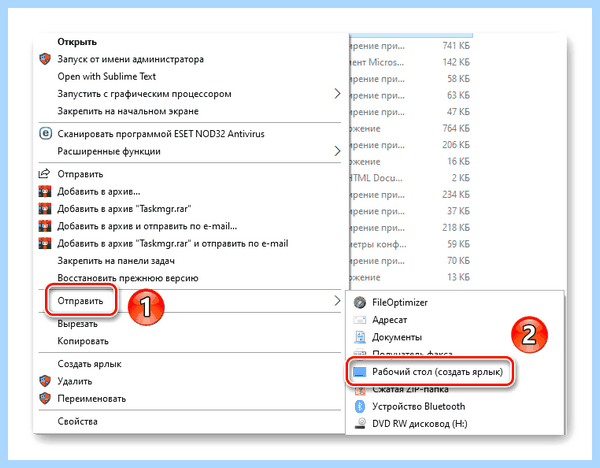Click the ESET icon beside Сканировать программой
The image size is (600, 468).
(x=45, y=134)
